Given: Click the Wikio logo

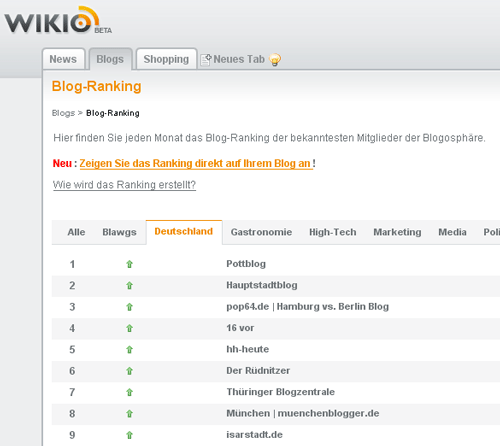Looking at the screenshot, I should pos(58,20).
